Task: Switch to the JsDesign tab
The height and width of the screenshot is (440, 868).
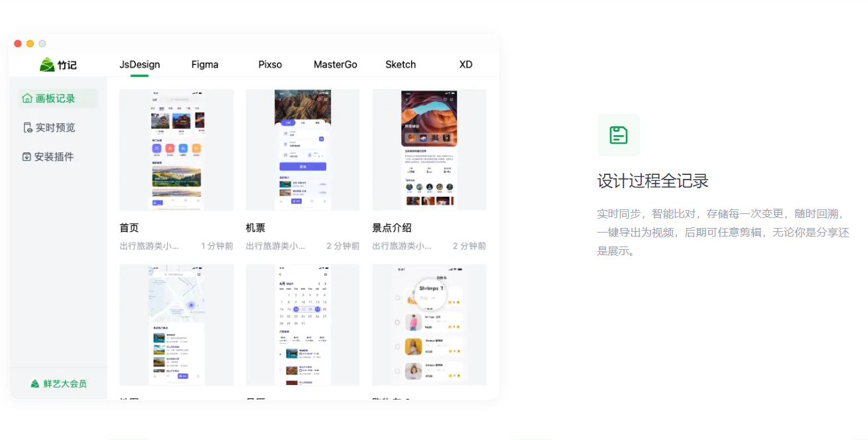Action: pyautogui.click(x=140, y=64)
